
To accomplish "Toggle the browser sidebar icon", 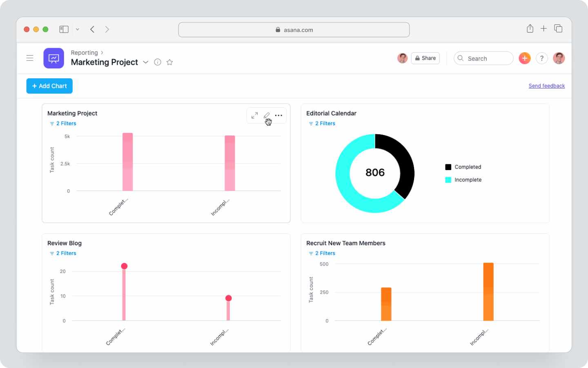I will click(64, 29).
